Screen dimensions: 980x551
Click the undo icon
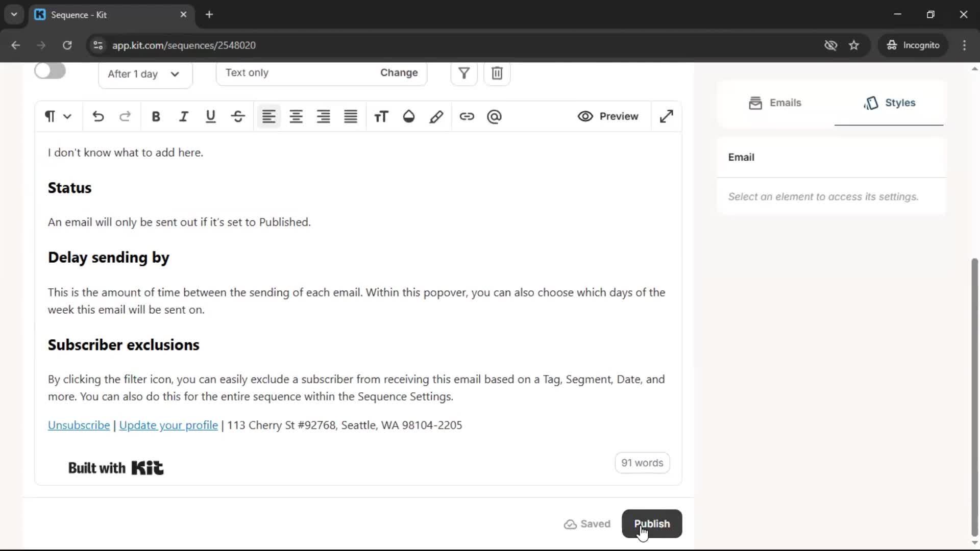tap(98, 116)
